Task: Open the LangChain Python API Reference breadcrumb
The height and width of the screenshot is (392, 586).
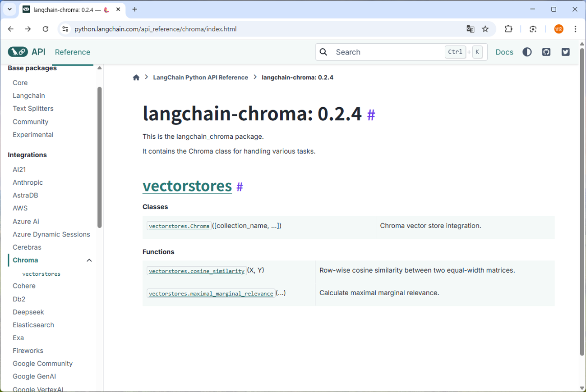Action: [201, 77]
